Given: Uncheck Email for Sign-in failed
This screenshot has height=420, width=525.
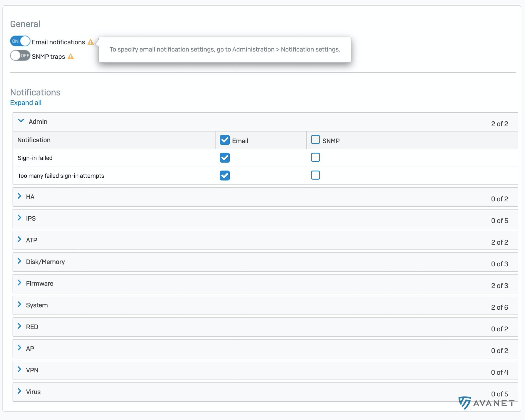Looking at the screenshot, I should [x=225, y=158].
